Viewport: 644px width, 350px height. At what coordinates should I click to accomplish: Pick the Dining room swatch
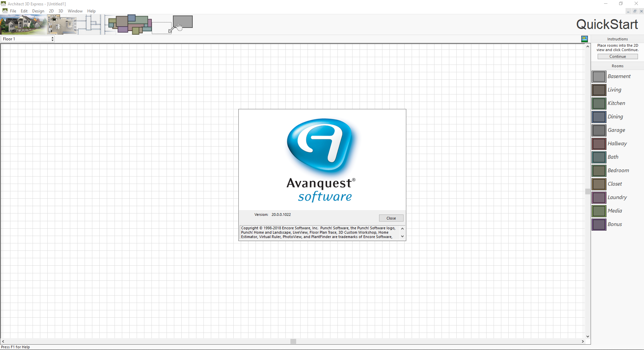(x=599, y=117)
